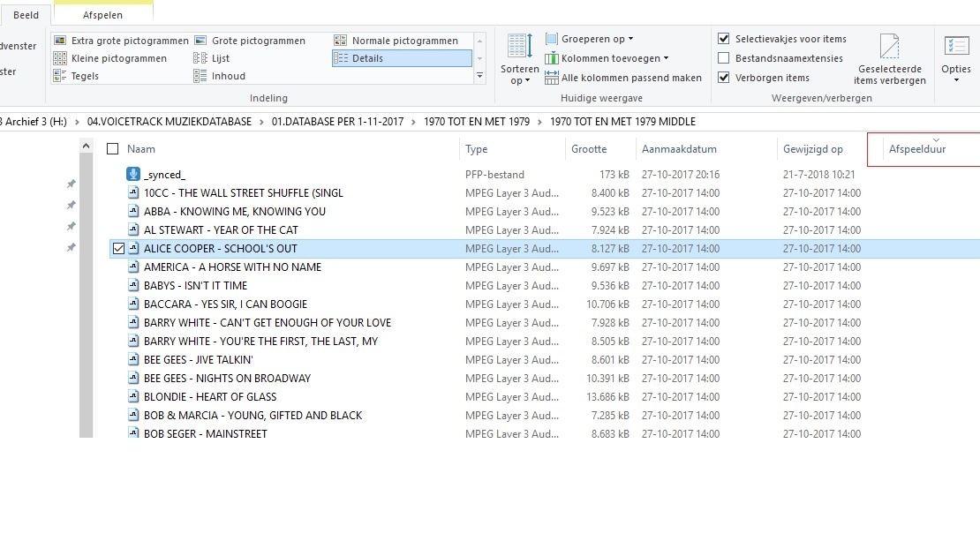Click Alle kolommen passend maken icon
Screen dimensions: 980x556
click(551, 78)
